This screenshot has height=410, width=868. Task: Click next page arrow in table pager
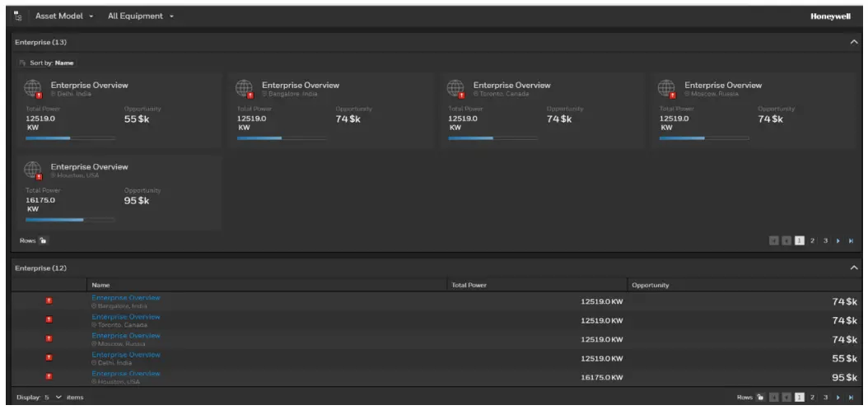[x=838, y=398]
